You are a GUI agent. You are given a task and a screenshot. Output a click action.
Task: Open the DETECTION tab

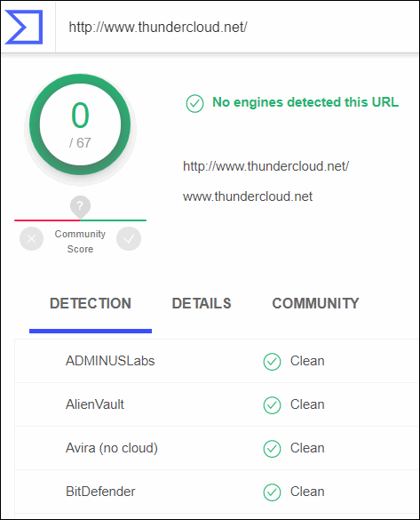click(91, 303)
